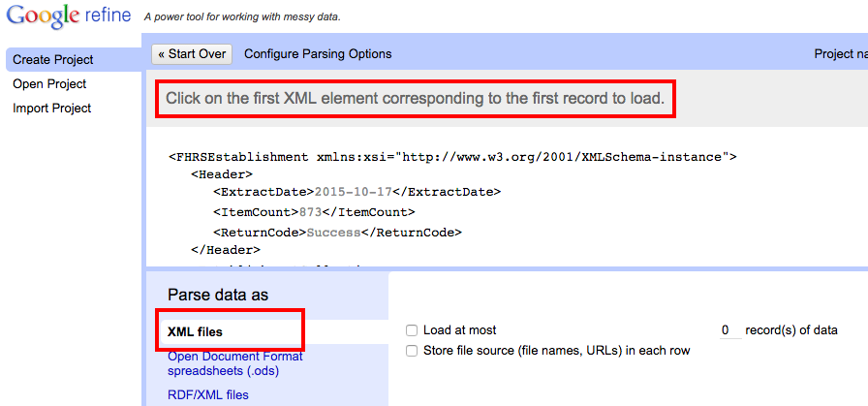
Task: Enable the Load at most checkbox
Action: [413, 330]
